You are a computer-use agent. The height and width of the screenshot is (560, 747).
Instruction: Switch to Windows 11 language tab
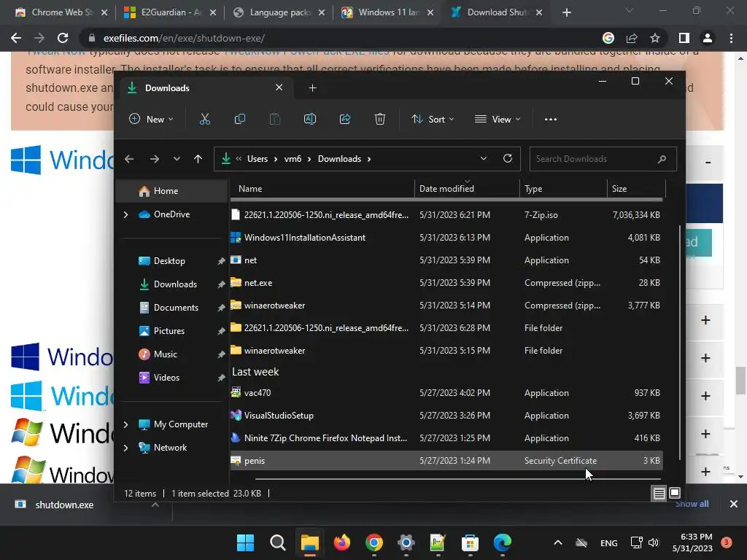387,12
